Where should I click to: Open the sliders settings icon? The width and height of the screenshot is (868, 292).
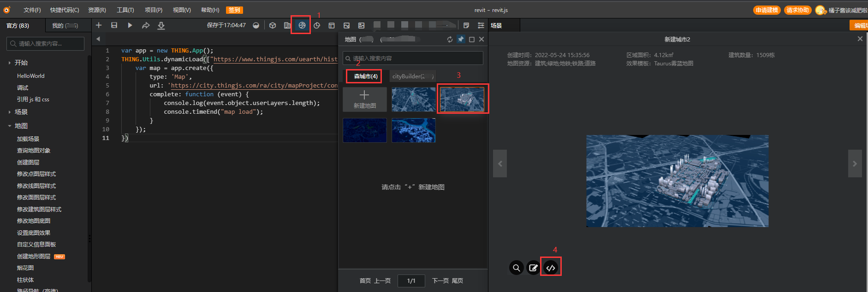[481, 25]
